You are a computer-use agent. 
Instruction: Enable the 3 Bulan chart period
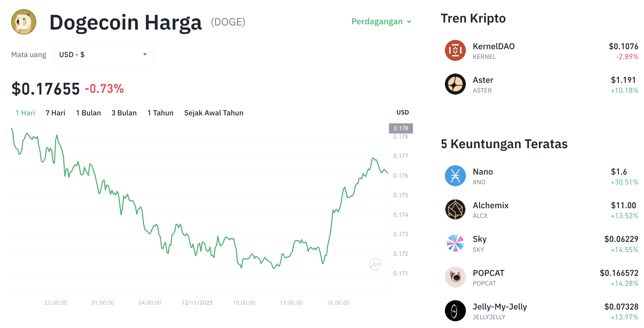click(x=124, y=113)
